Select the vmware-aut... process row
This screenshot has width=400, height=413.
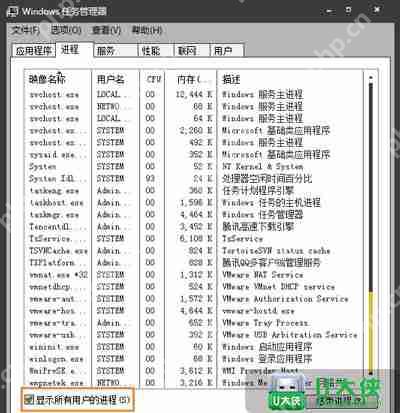tap(194, 299)
